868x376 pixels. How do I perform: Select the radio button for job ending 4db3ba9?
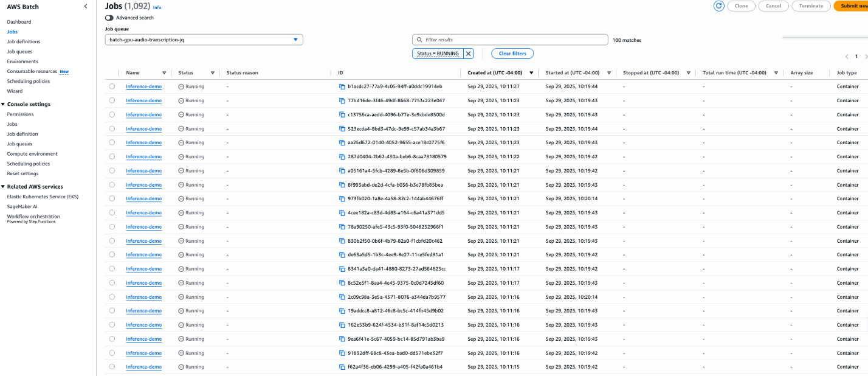[x=112, y=338]
